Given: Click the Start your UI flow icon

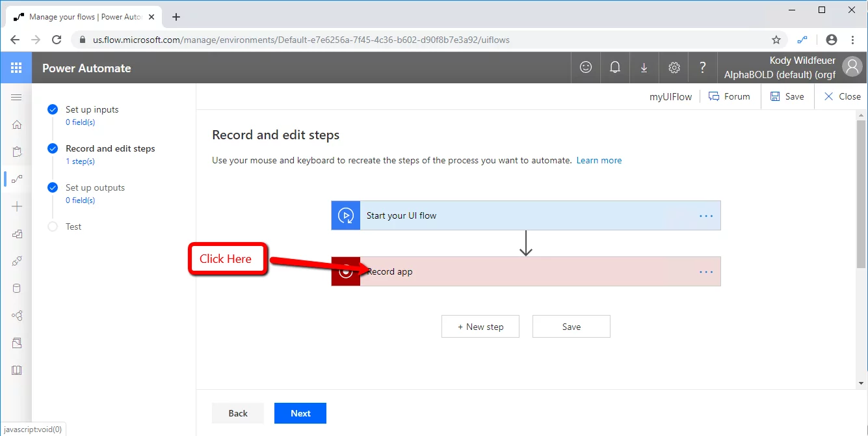Looking at the screenshot, I should coord(346,215).
